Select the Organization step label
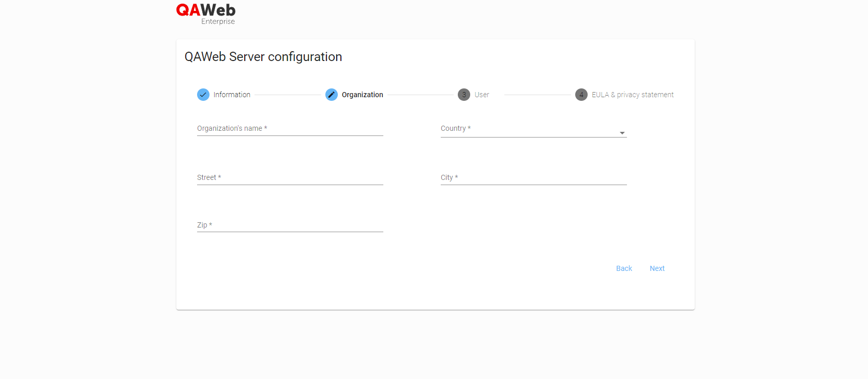 pyautogui.click(x=362, y=95)
